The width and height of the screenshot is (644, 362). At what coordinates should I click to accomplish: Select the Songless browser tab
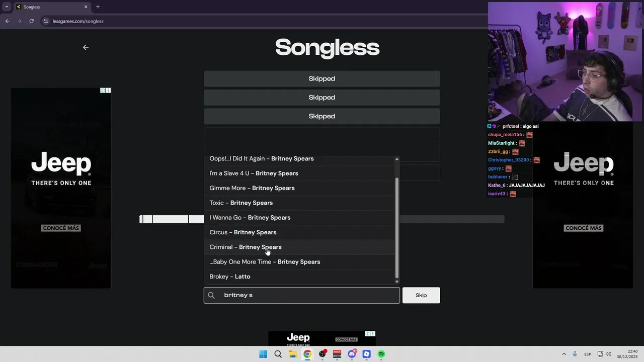52,7
